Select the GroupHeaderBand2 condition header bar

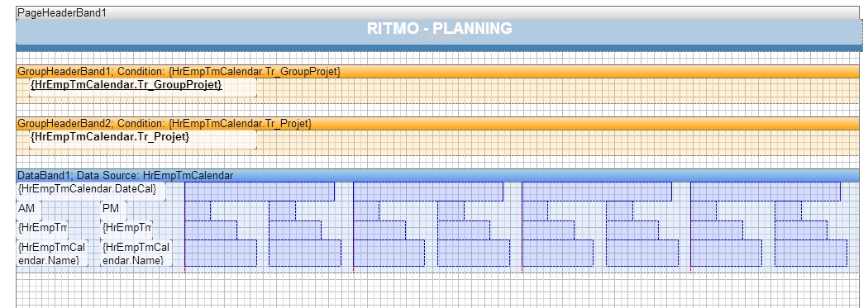click(438, 124)
